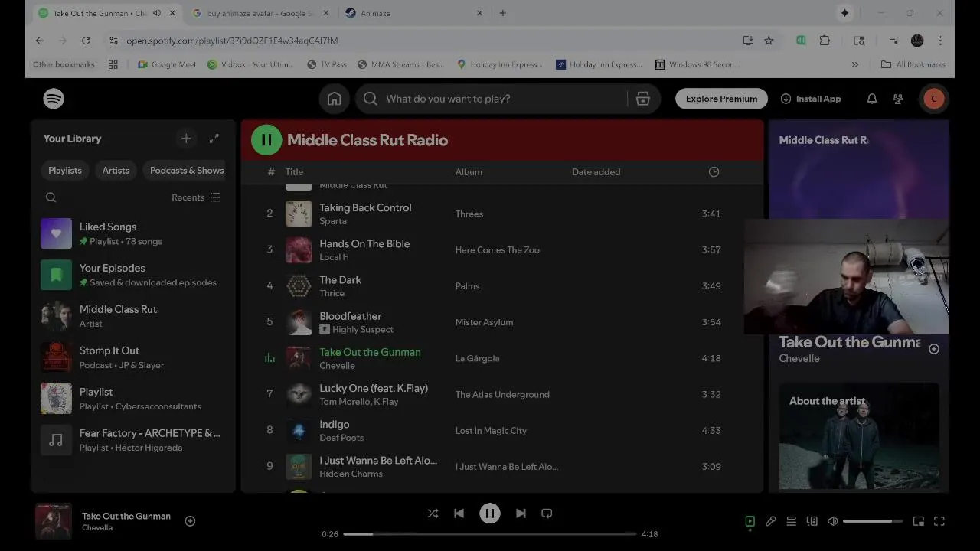
Task: Switch to the Animaze tab
Action: click(x=413, y=13)
